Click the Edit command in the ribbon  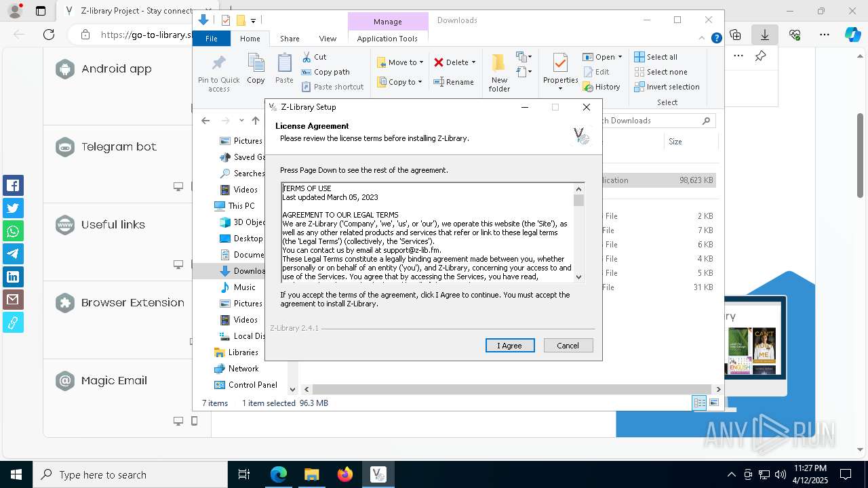[596, 72]
